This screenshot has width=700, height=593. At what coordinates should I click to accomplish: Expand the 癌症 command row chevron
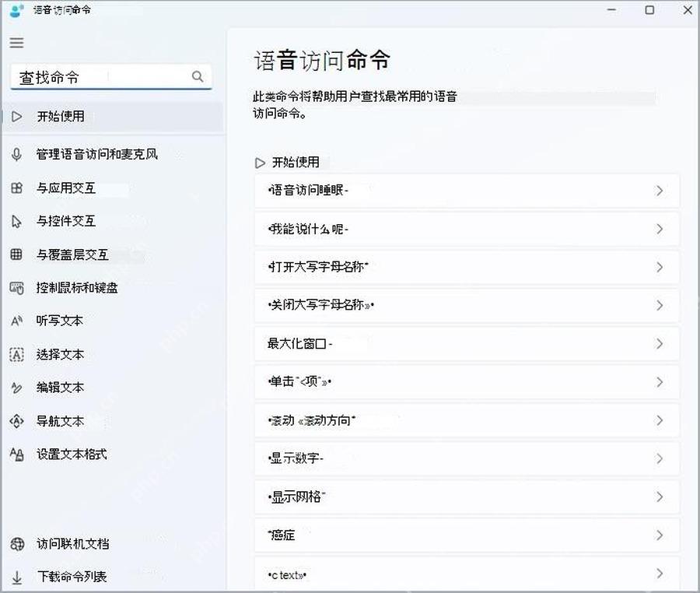tap(660, 535)
